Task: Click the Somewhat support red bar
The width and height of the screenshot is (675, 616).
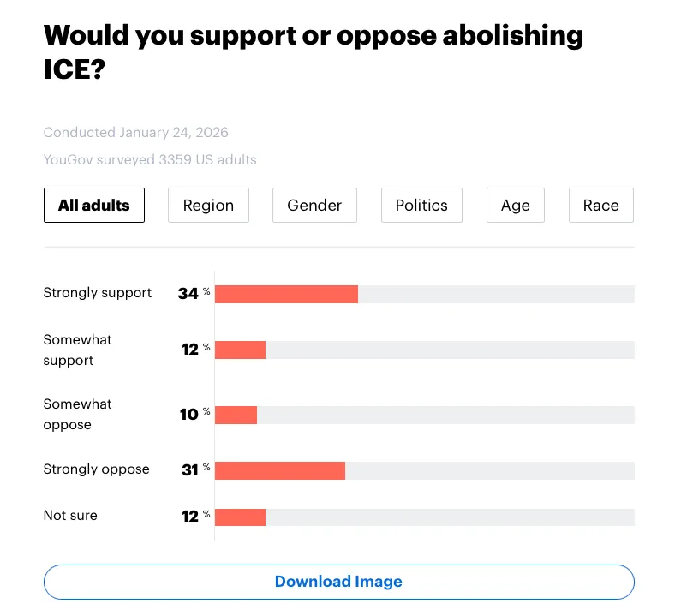Action: [x=240, y=350]
